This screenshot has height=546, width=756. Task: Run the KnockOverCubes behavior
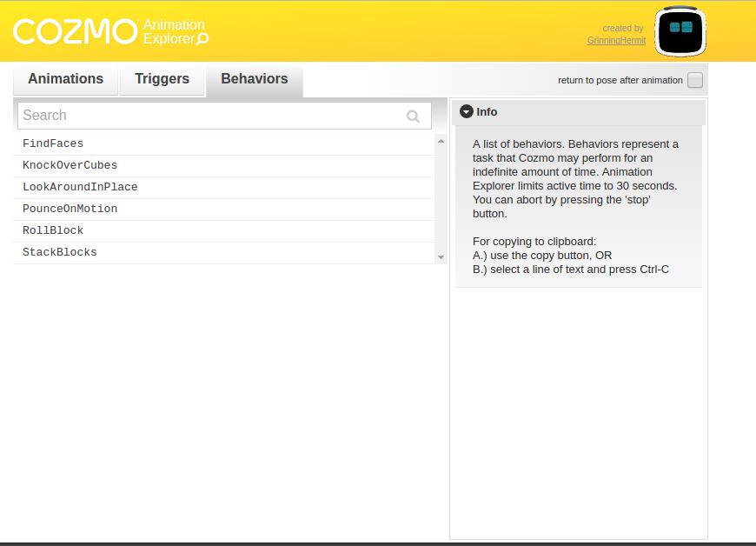[70, 165]
